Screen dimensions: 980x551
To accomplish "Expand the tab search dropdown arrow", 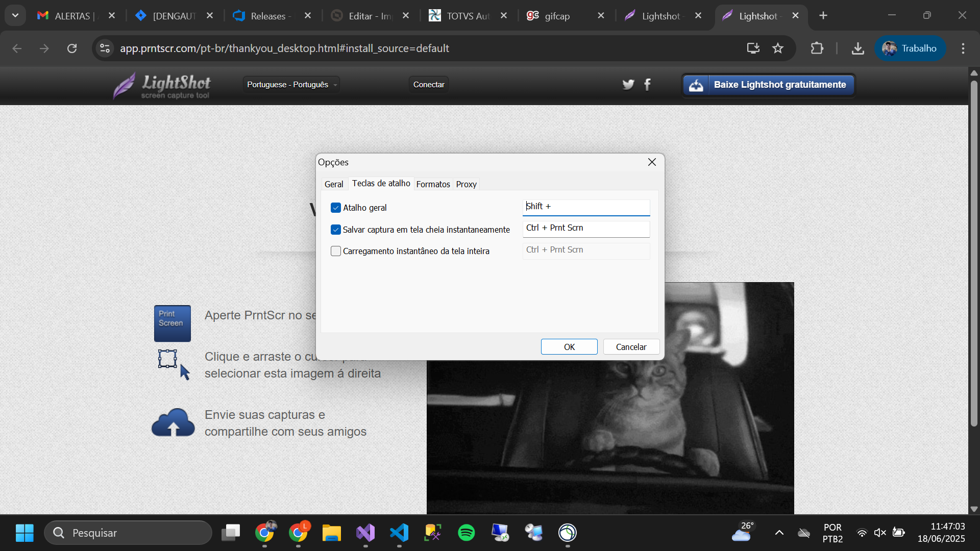I will [x=15, y=15].
